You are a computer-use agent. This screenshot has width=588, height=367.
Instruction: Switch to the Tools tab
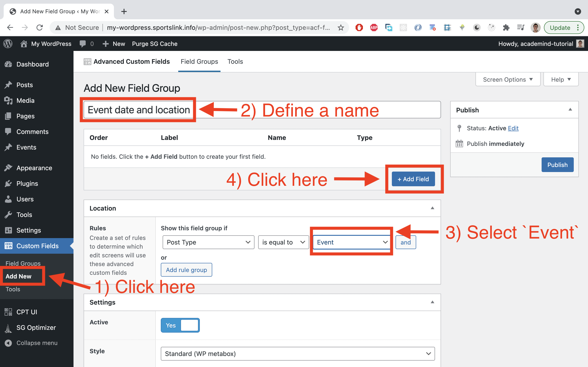[235, 61]
